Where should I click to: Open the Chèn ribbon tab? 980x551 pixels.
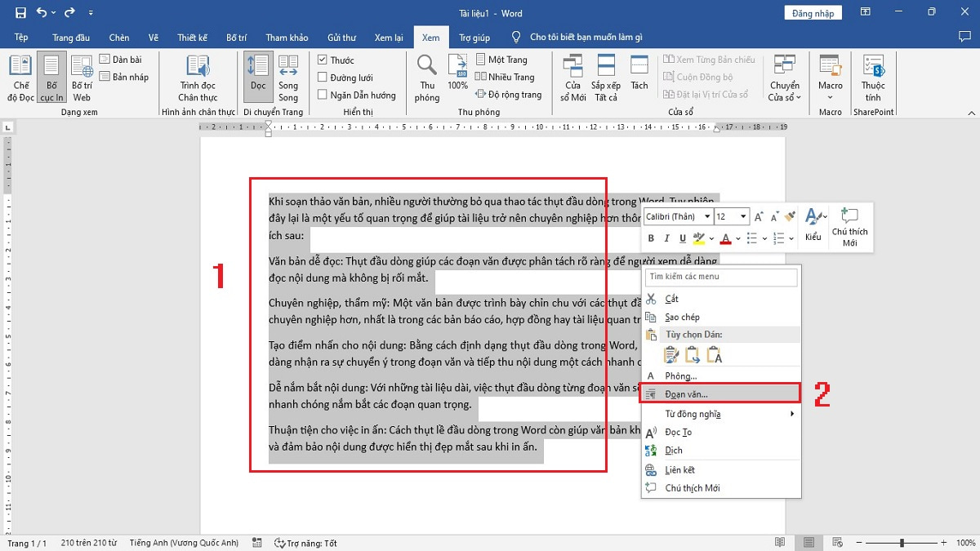tap(119, 38)
